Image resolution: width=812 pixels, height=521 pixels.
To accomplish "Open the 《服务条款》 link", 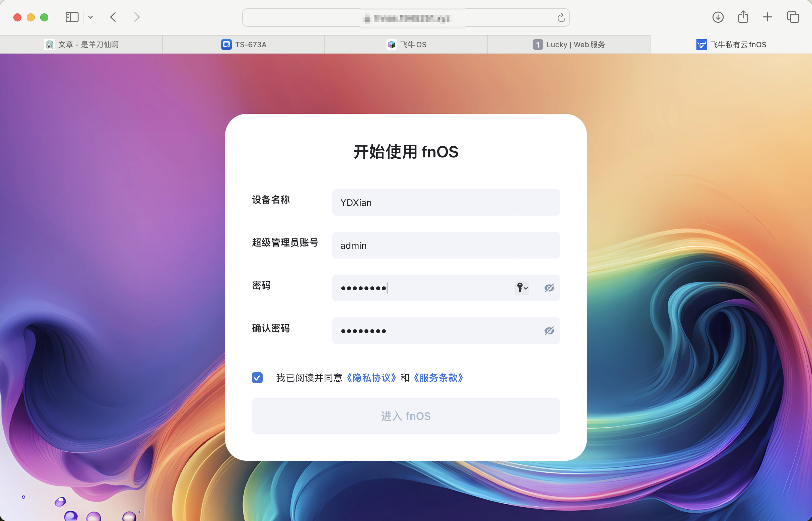I will pyautogui.click(x=438, y=378).
